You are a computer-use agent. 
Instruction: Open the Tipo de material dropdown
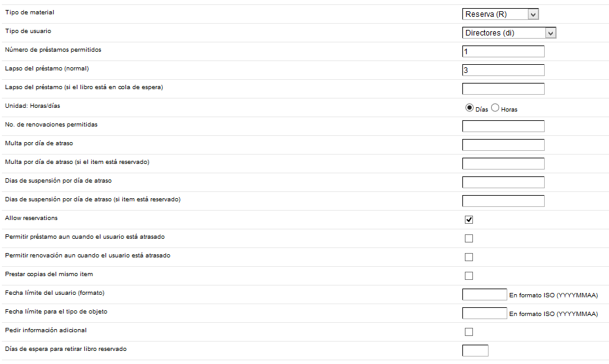500,14
